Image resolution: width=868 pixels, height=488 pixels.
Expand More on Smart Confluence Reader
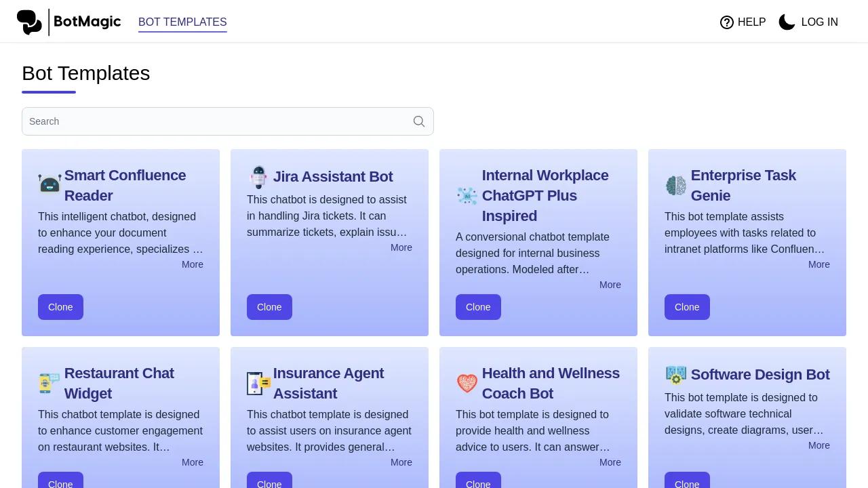[193, 264]
